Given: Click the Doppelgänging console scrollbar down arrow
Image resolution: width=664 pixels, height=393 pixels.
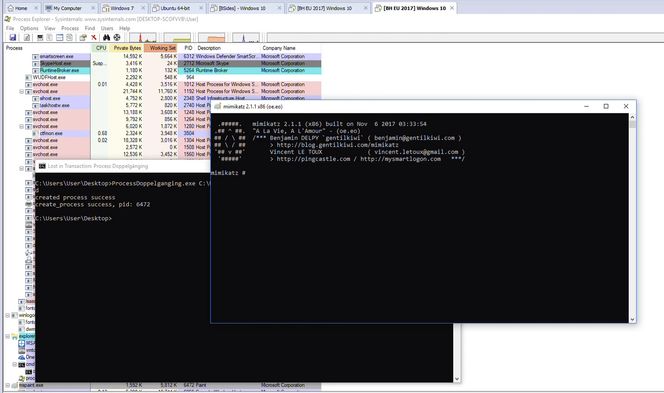Looking at the screenshot, I should (457, 379).
